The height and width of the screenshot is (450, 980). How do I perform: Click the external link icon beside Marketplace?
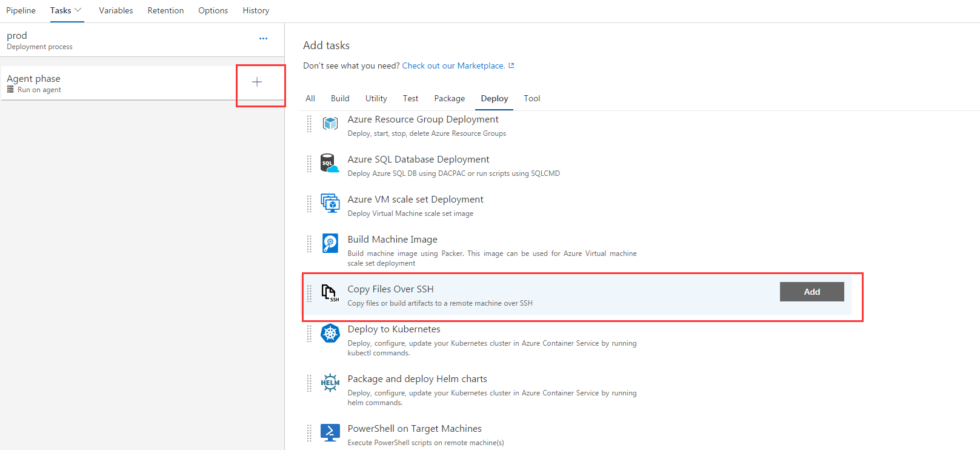tap(512, 65)
